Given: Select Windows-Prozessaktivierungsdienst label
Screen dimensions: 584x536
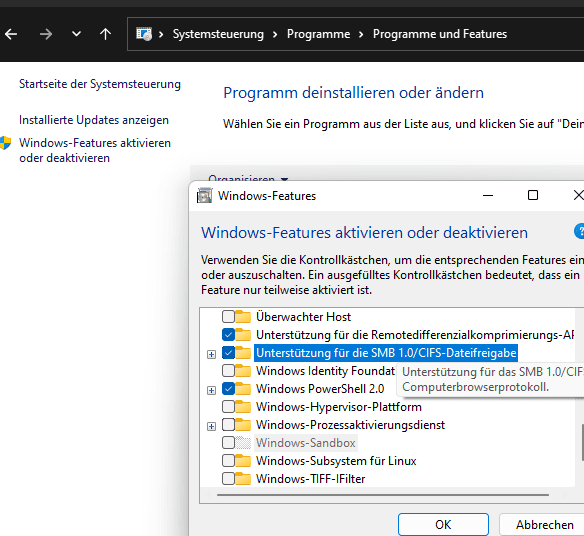Looking at the screenshot, I should click(x=350, y=425).
